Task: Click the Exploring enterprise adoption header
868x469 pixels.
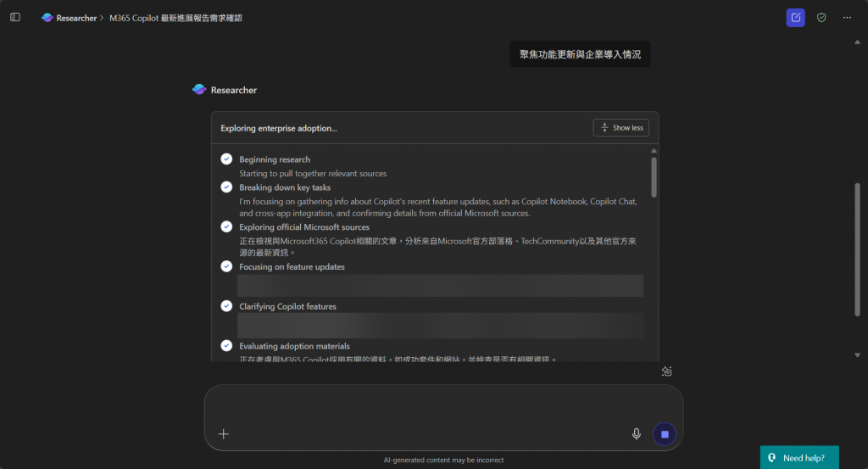Action: tap(278, 128)
